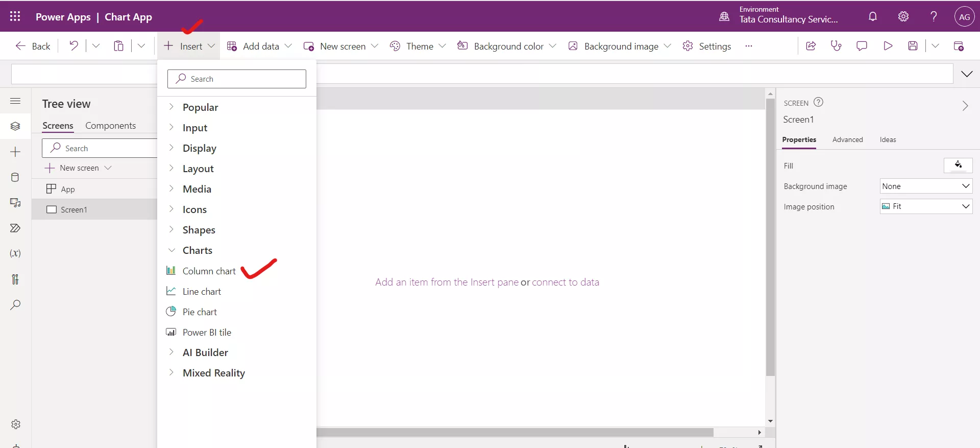Select the Tree view layers icon
The height and width of the screenshot is (448, 980).
click(x=15, y=126)
